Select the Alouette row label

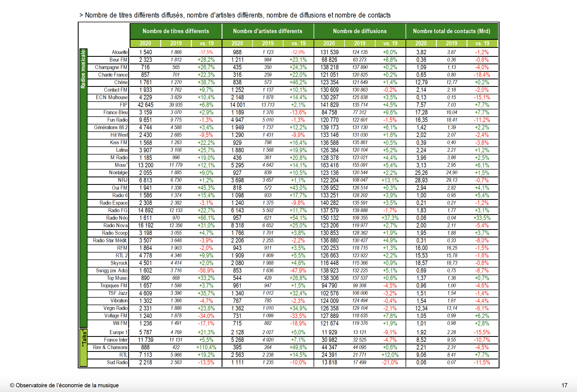(x=120, y=52)
